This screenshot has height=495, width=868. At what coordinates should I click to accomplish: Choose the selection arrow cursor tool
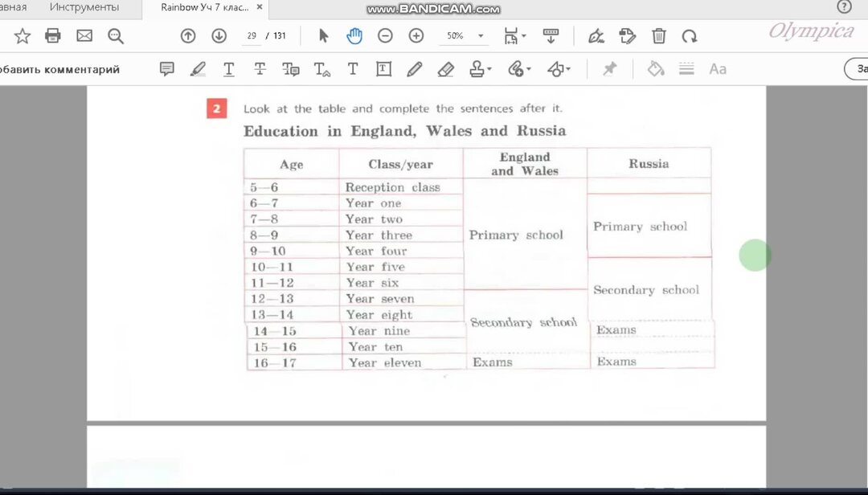[324, 36]
